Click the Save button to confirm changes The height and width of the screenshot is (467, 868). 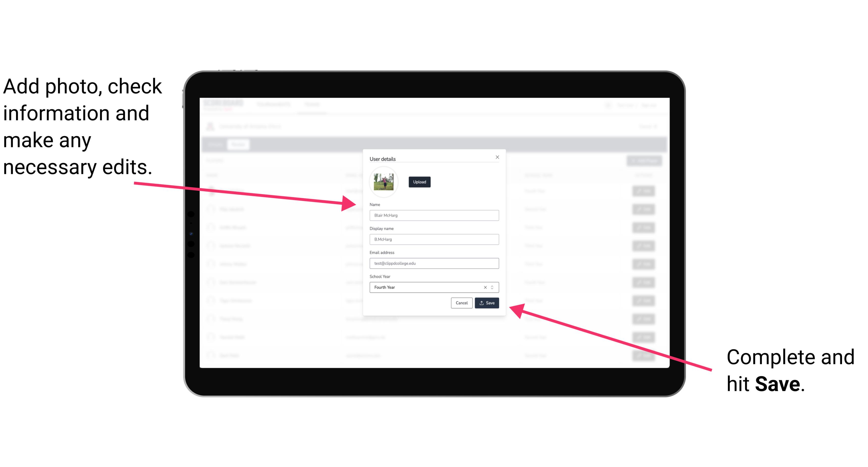486,303
